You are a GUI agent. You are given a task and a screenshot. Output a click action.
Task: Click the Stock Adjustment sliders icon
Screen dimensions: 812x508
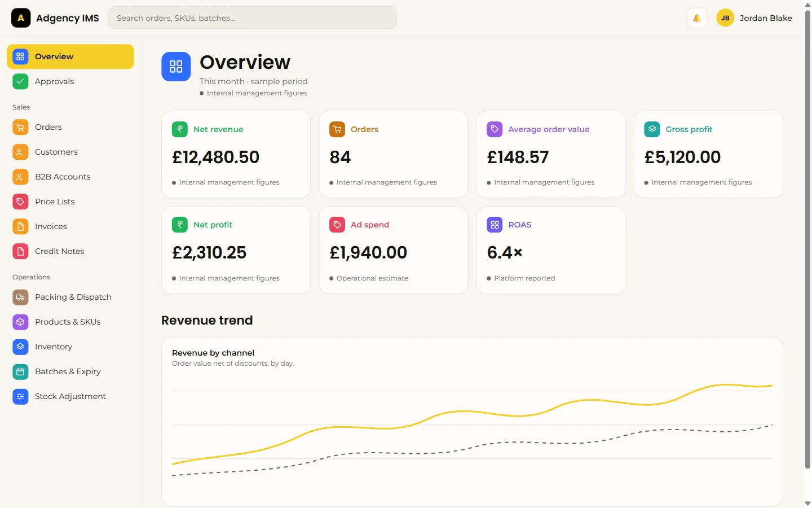click(20, 397)
